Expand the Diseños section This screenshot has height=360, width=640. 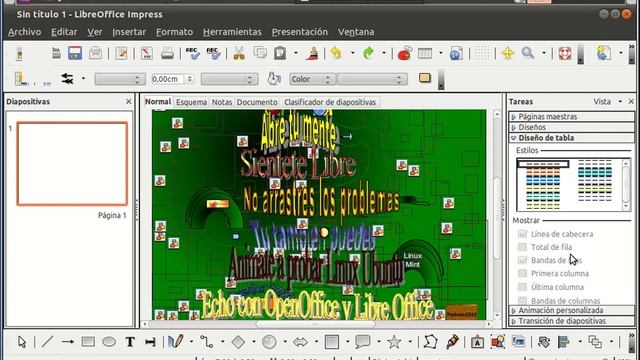point(571,127)
